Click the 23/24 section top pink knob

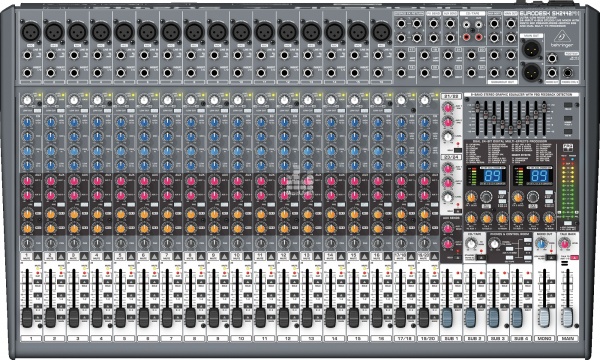point(448,168)
